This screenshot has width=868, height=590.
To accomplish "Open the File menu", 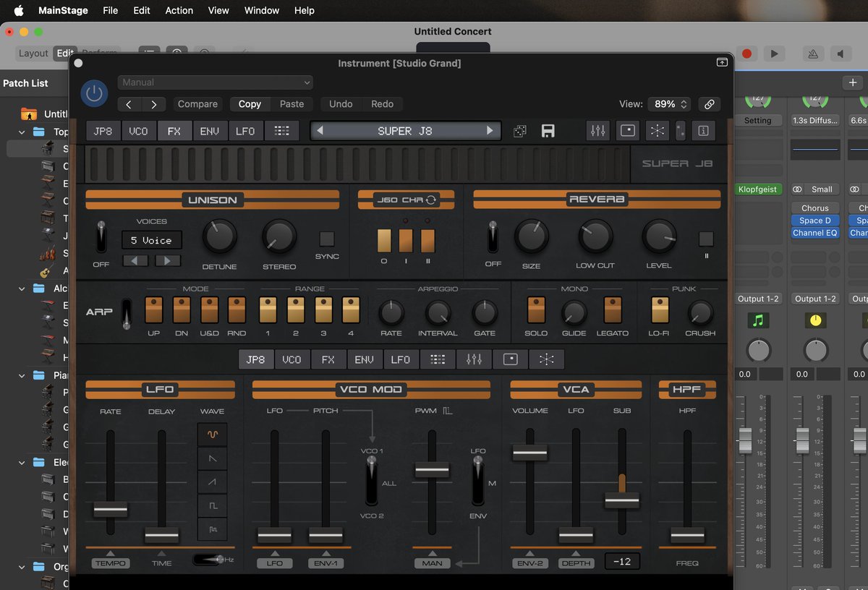I will tap(110, 10).
